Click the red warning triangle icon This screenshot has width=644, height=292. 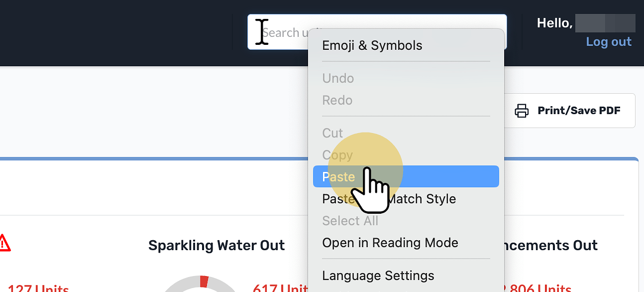pos(4,243)
